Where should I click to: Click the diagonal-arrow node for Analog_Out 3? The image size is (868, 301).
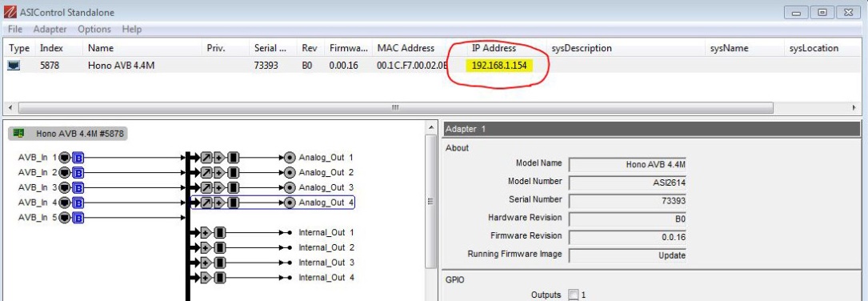coord(206,187)
